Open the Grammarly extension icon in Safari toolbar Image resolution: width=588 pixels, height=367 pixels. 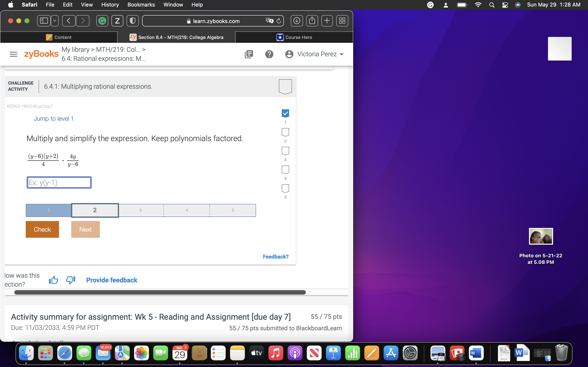pyautogui.click(x=102, y=21)
